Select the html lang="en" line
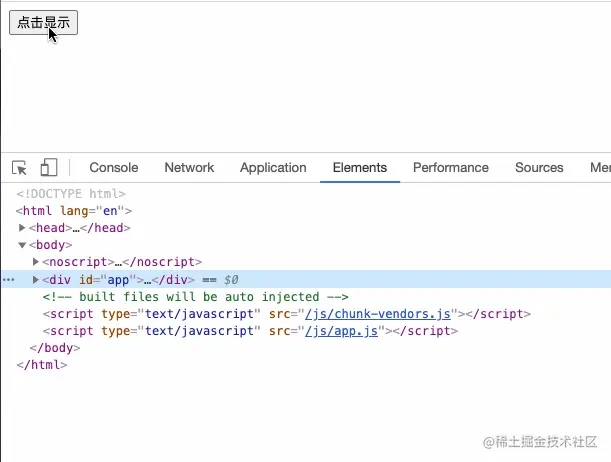 74,211
